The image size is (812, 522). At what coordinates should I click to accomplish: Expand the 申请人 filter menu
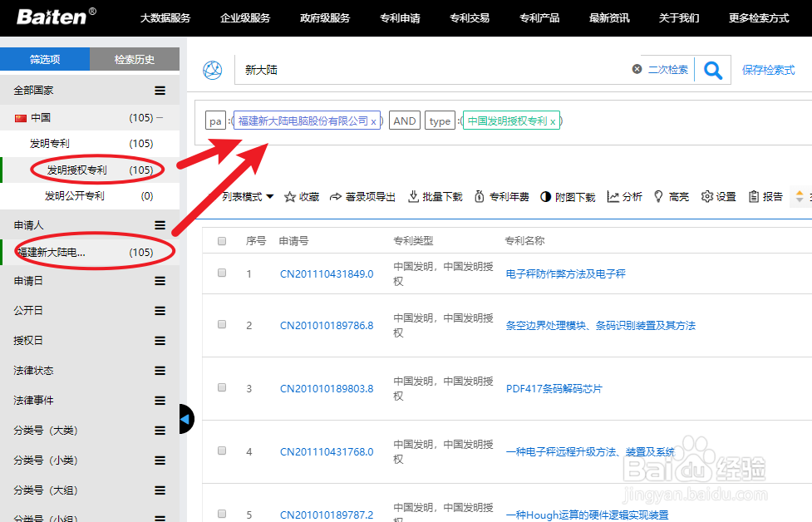pos(160,225)
